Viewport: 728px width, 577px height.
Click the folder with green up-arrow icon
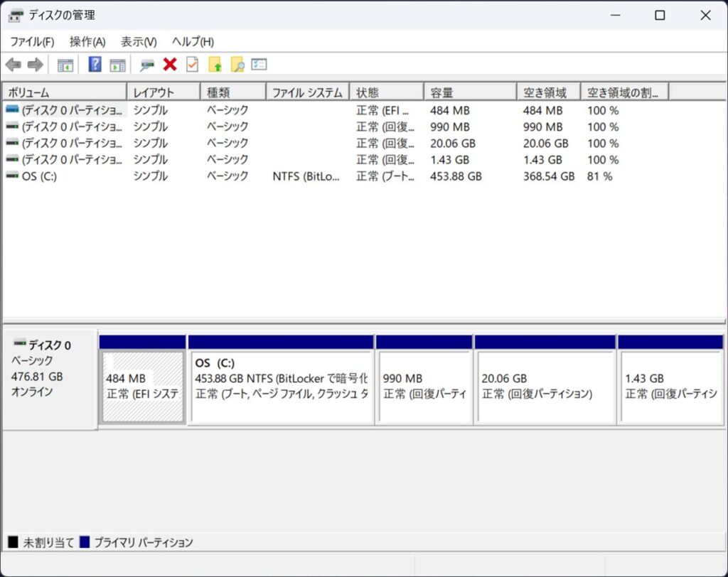[215, 65]
